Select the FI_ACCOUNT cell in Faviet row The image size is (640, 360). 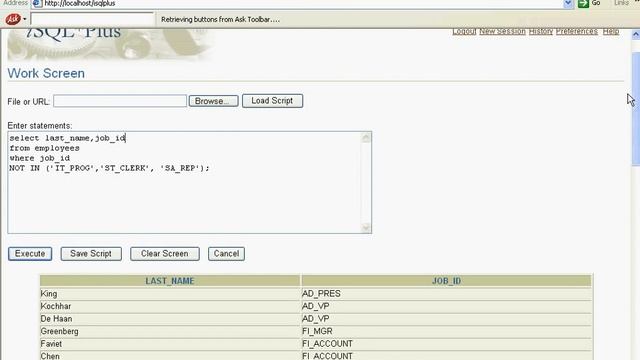[446, 344]
